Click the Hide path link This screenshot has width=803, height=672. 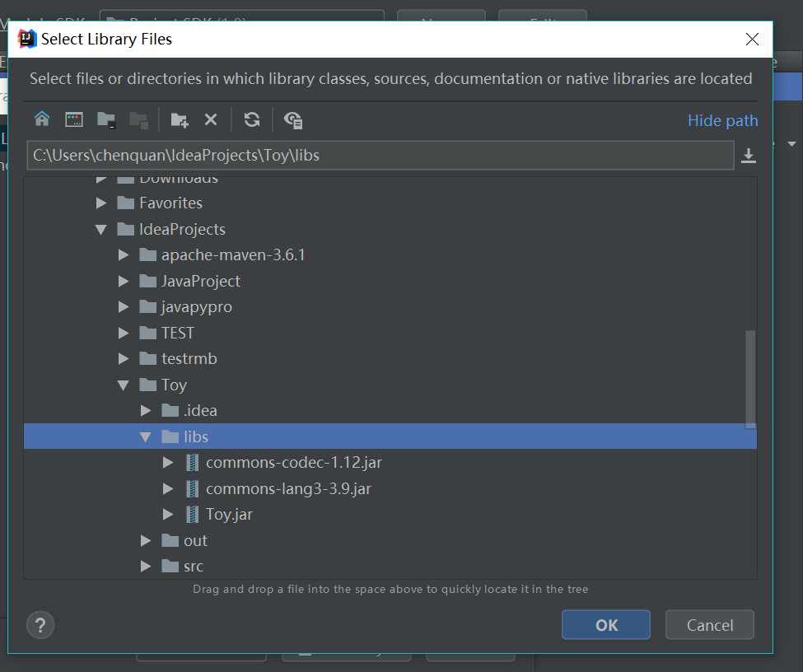tap(722, 120)
